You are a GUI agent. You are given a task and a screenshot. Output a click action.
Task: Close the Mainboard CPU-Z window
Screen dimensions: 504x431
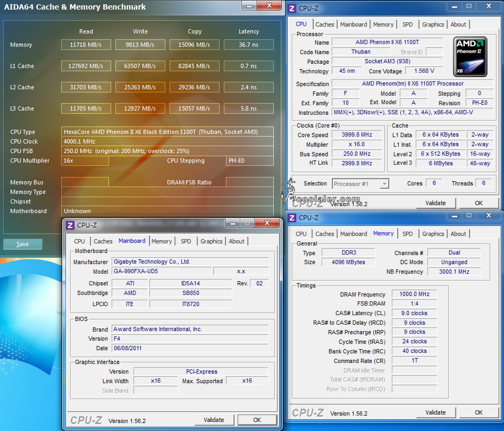coord(267,223)
